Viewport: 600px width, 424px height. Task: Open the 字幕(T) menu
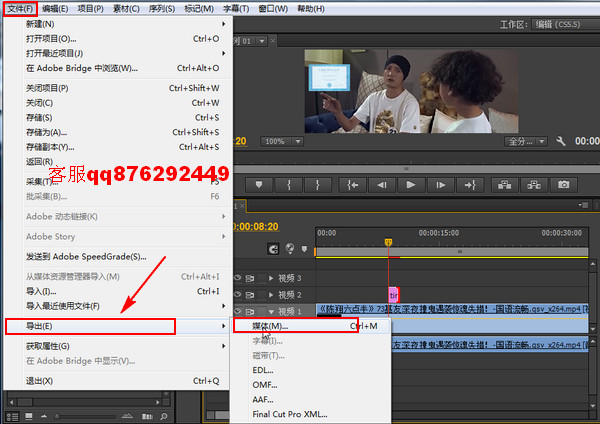tap(236, 8)
